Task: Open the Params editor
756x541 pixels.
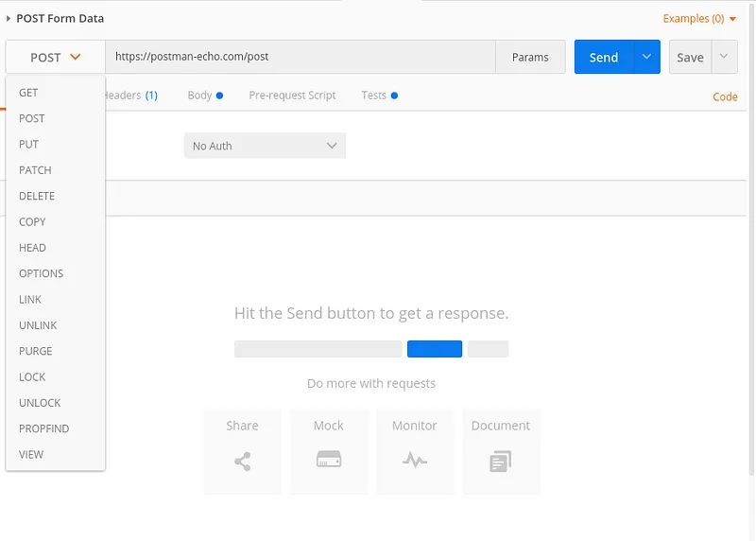Action: (530, 57)
